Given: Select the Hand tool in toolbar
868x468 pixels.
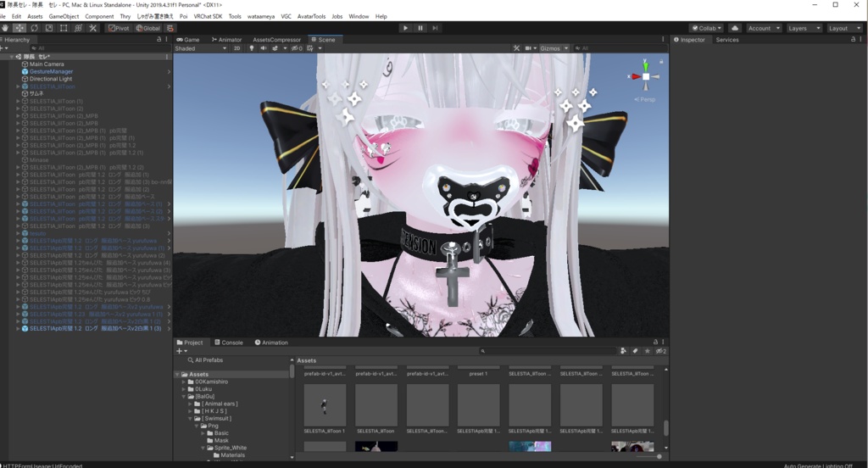Looking at the screenshot, I should point(5,28).
